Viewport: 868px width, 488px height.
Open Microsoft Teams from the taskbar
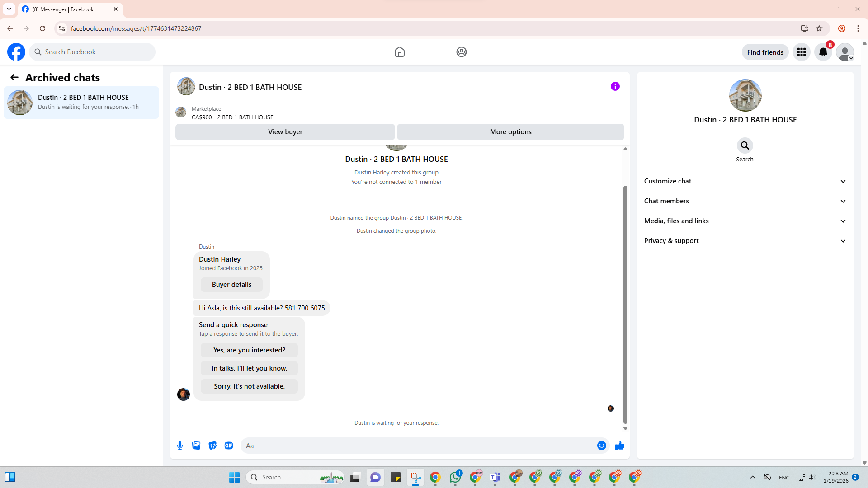click(x=495, y=477)
